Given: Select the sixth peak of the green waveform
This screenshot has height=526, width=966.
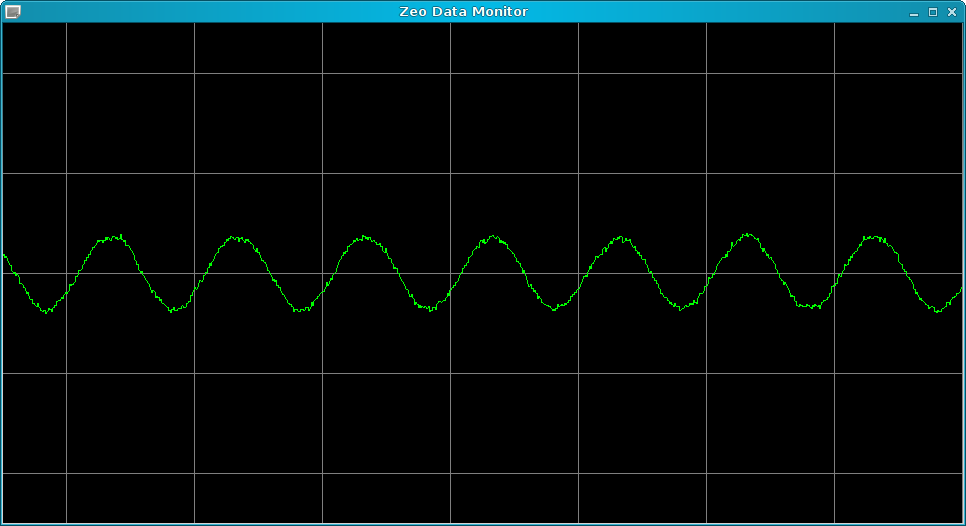Looking at the screenshot, I should pos(748,235).
